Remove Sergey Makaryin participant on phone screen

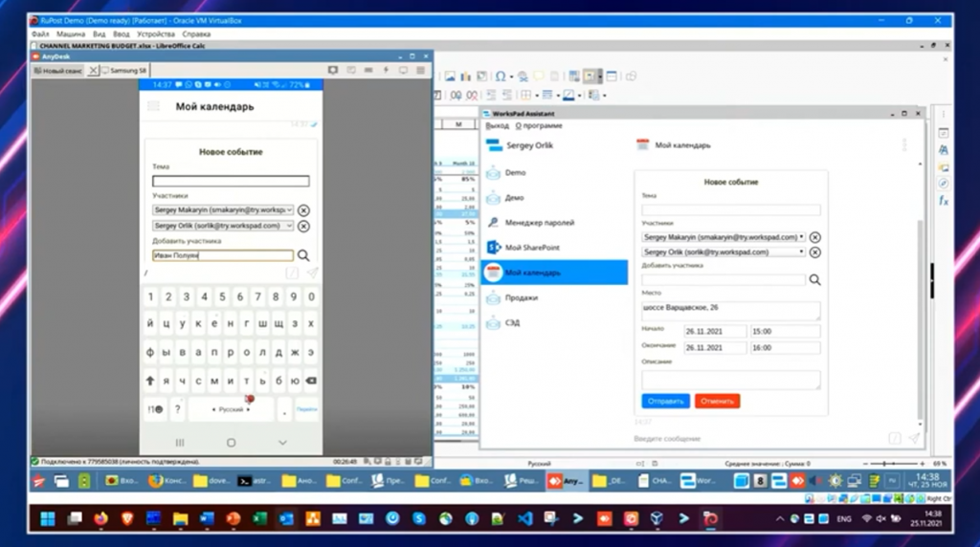(303, 210)
